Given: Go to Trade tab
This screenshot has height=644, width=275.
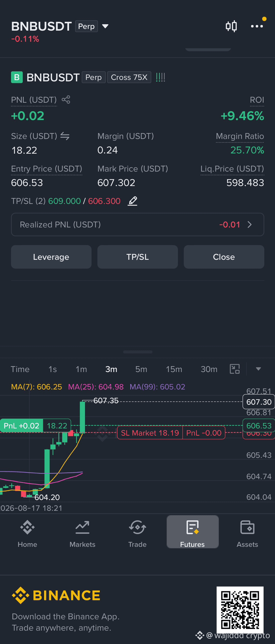Looking at the screenshot, I should (x=137, y=534).
